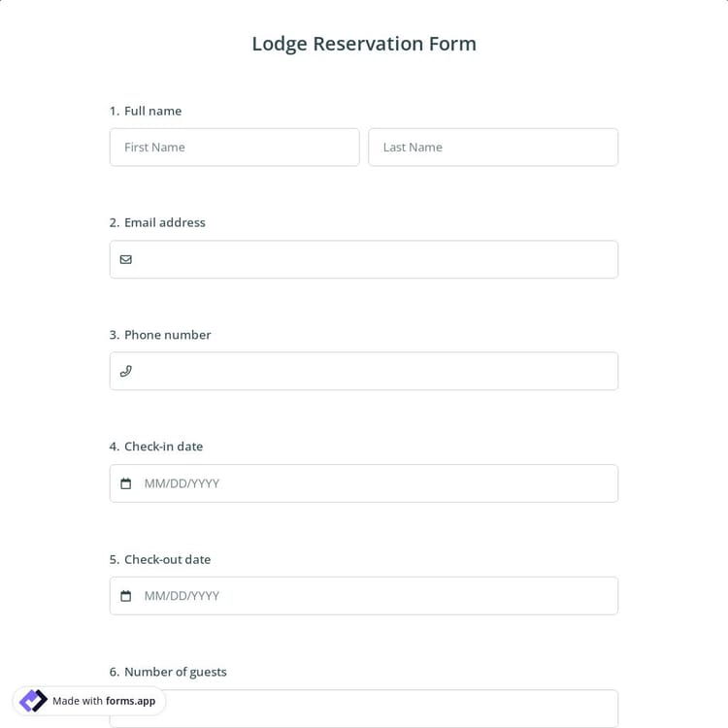Select the Check-out date MM/DD/YYYY field
The height and width of the screenshot is (728, 728).
pyautogui.click(x=374, y=596)
